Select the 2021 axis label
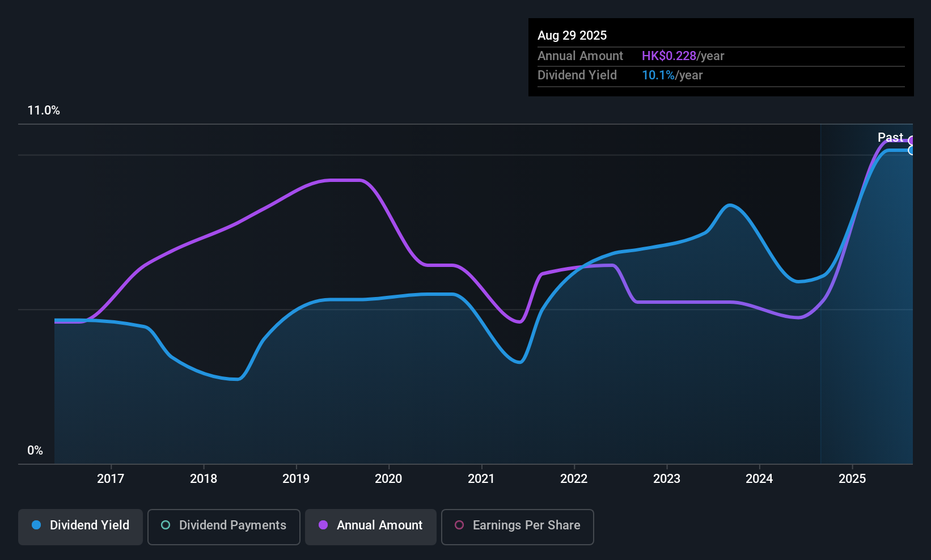 click(481, 478)
